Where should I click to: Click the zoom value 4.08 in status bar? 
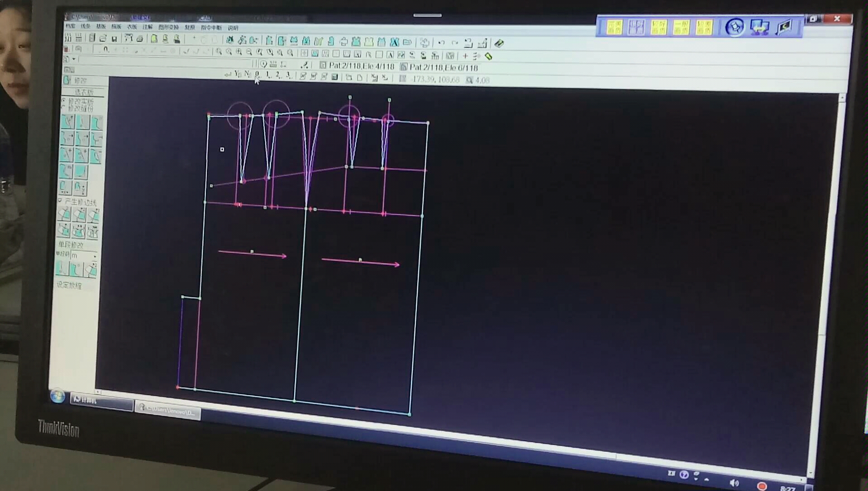point(482,80)
